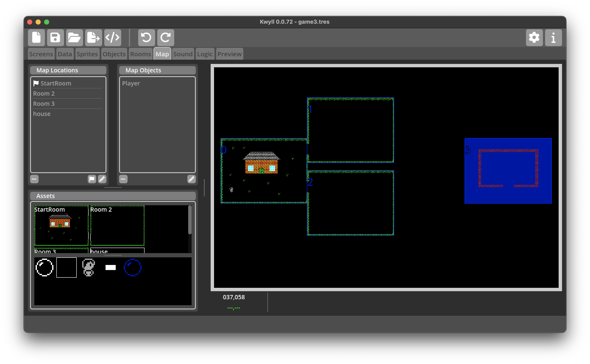Select Room 3 in Map Locations
The width and height of the screenshot is (590, 364).
44,104
